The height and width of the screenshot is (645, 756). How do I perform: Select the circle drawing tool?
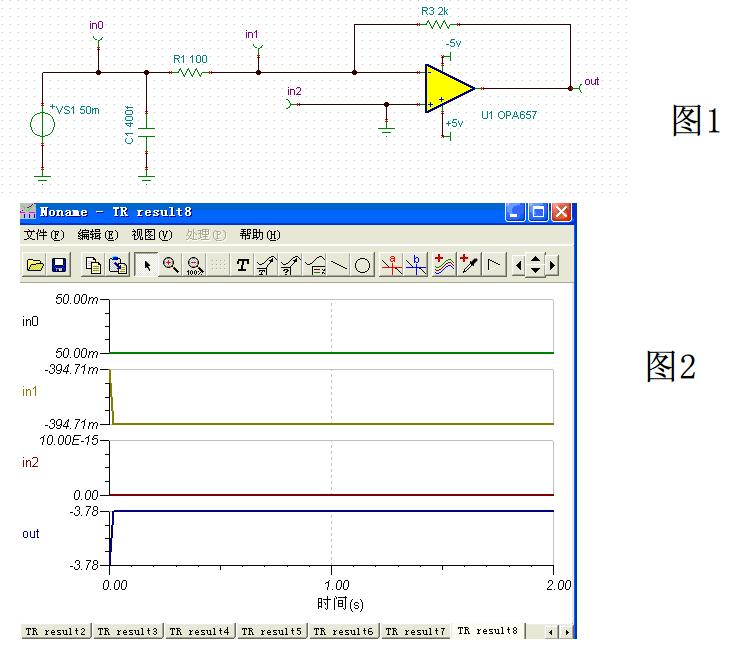pos(363,265)
